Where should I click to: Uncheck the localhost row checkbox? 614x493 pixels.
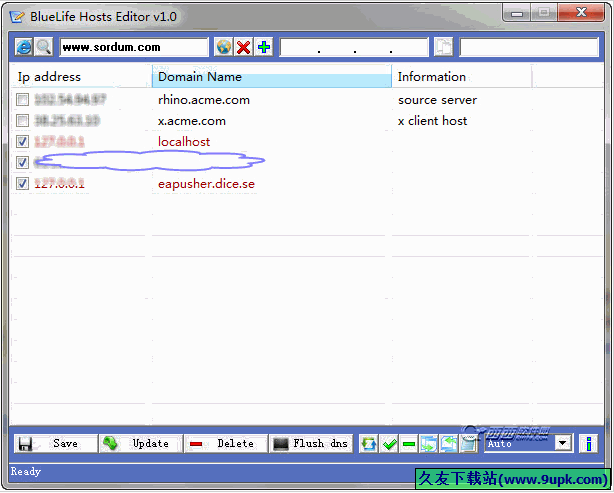click(22, 141)
